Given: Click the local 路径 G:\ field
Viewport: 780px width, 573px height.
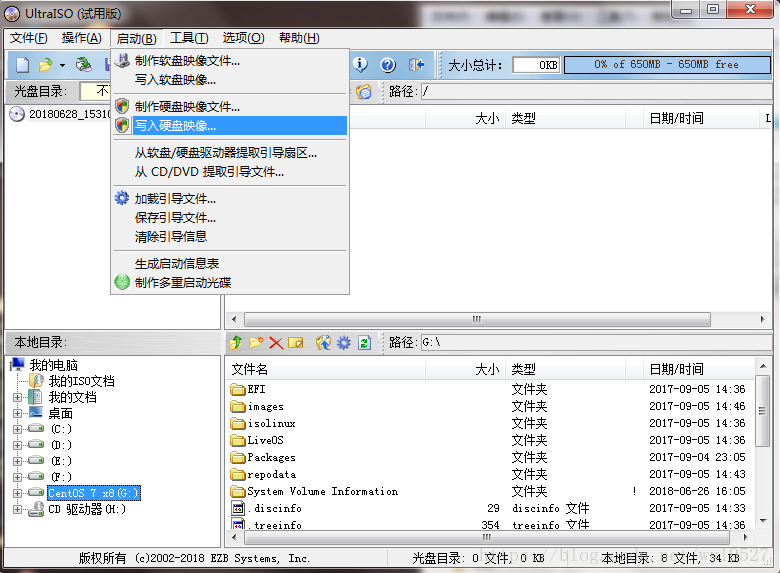Looking at the screenshot, I should [x=596, y=342].
